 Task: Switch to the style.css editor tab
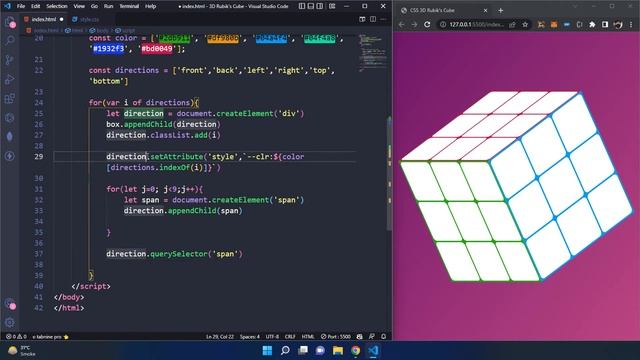click(x=89, y=19)
